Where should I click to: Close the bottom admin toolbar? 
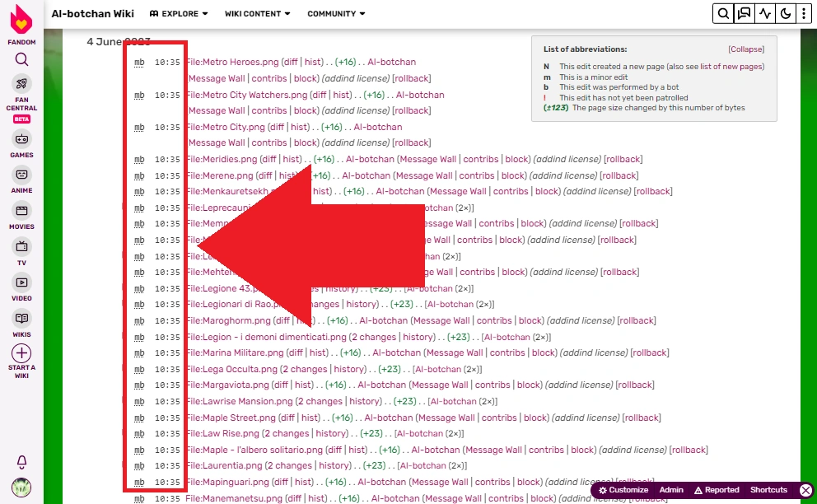pos(805,490)
